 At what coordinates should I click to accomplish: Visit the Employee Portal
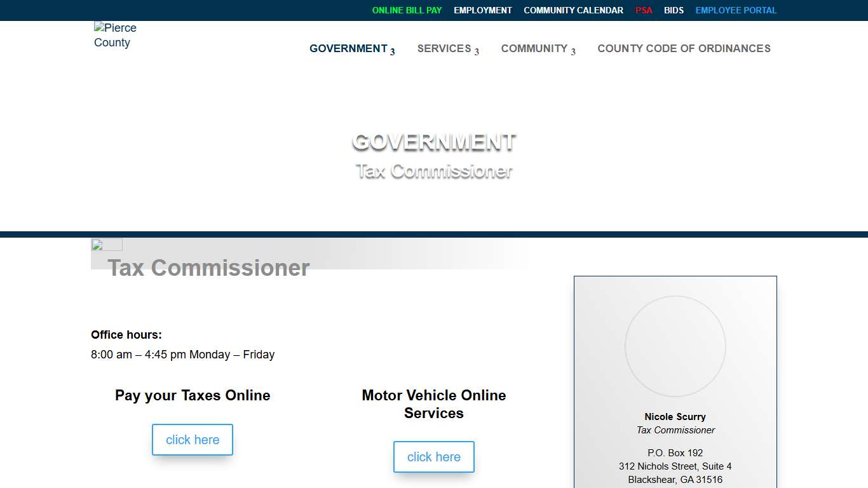tap(736, 10)
